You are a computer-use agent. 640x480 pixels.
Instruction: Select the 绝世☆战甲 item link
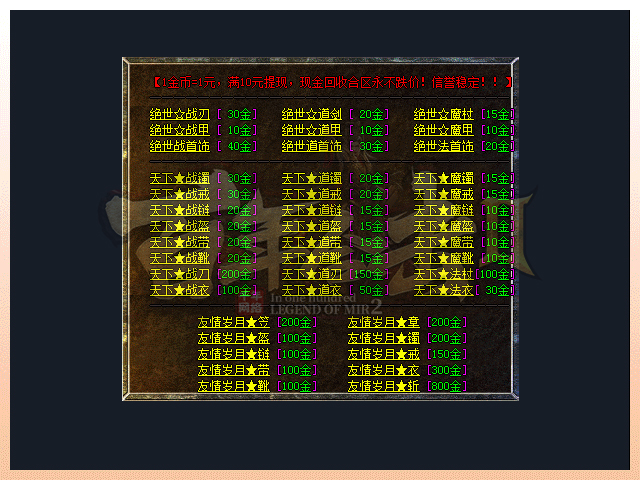(x=180, y=130)
